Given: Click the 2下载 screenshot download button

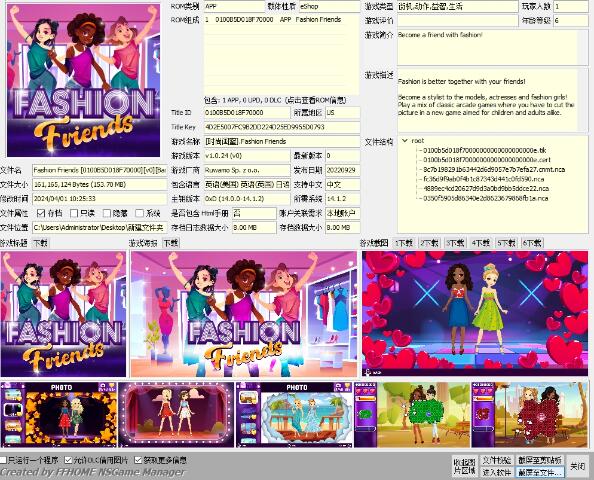Looking at the screenshot, I should coord(429,243).
